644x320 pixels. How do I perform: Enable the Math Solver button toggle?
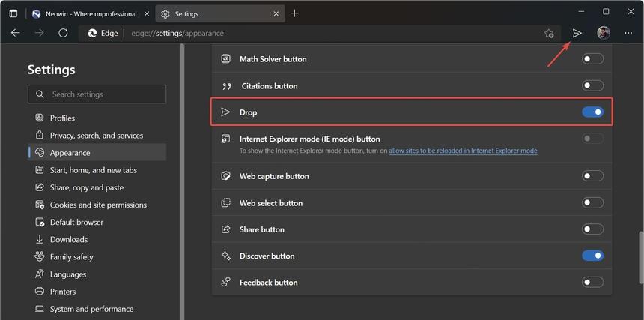click(x=592, y=59)
